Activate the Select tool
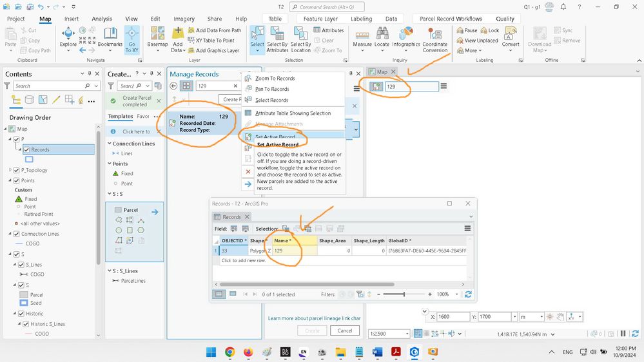This screenshot has width=644, height=362. (257, 39)
